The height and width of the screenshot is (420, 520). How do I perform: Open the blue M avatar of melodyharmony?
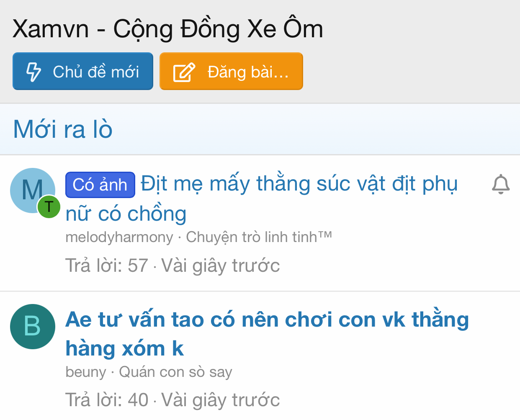(29, 188)
